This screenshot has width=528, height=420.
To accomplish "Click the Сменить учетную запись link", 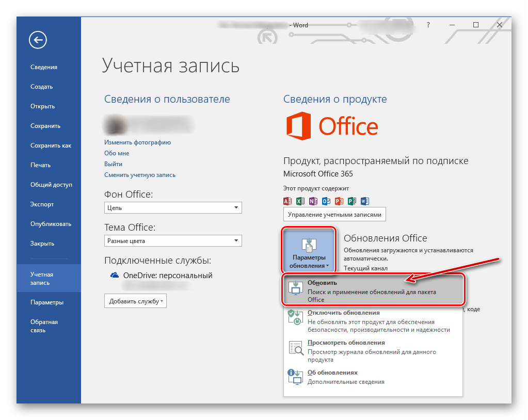I will (140, 175).
